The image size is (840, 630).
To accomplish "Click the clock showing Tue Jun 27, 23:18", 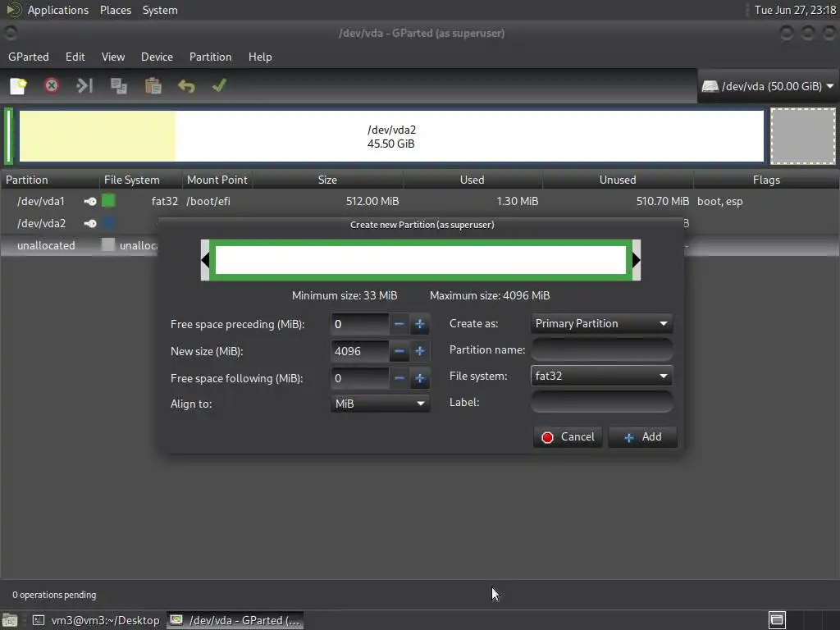I will pos(795,10).
